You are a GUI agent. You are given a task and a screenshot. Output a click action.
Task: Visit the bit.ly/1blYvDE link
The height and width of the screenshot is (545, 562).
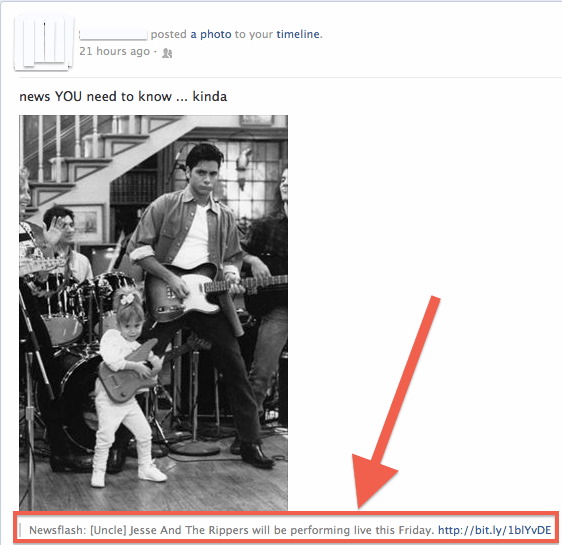click(495, 530)
